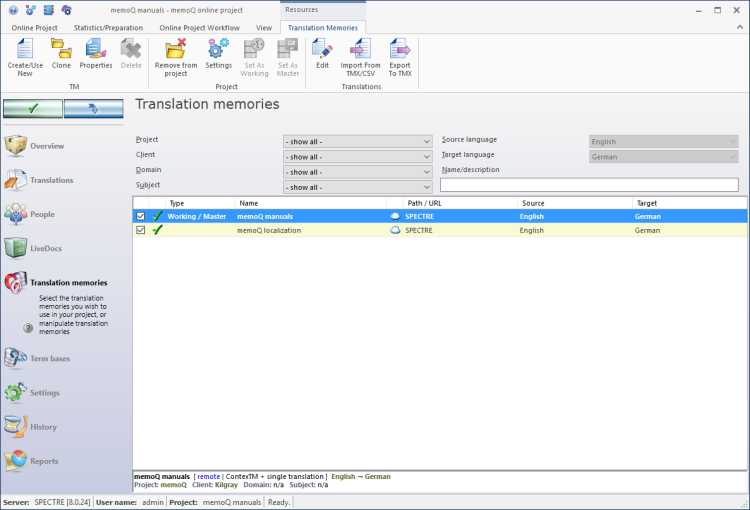Sort list by Target column header
Screen dimensions: 750x510
coord(690,203)
